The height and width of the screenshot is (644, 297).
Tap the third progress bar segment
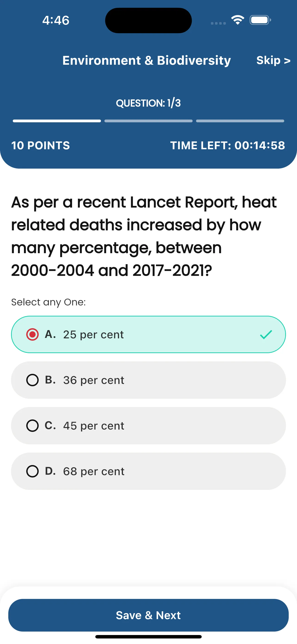(x=240, y=121)
